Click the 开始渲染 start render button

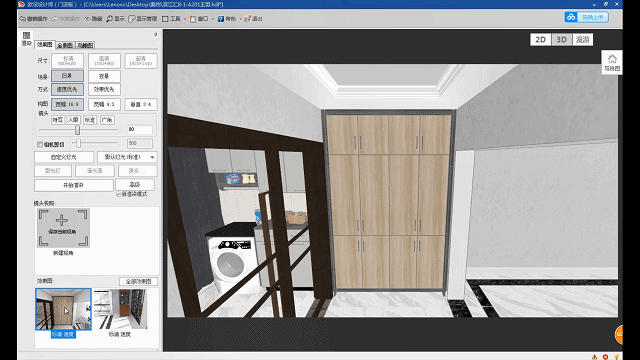pos(73,185)
